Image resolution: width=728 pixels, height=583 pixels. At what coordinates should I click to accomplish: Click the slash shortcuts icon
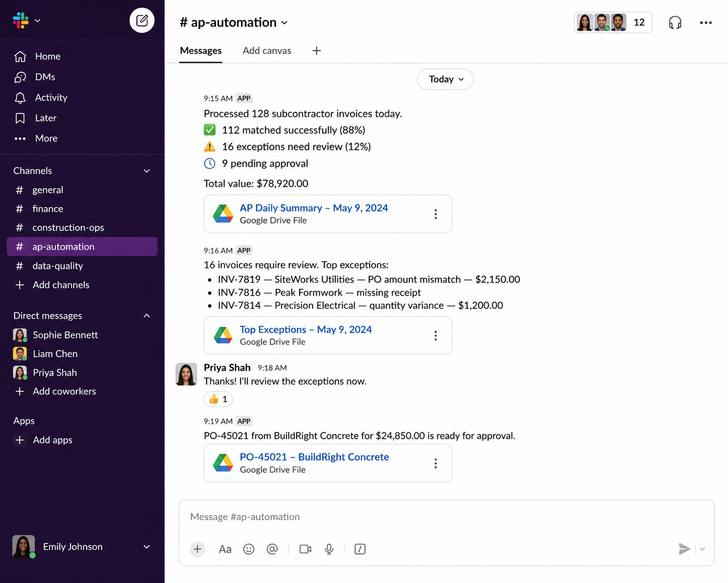pos(360,549)
